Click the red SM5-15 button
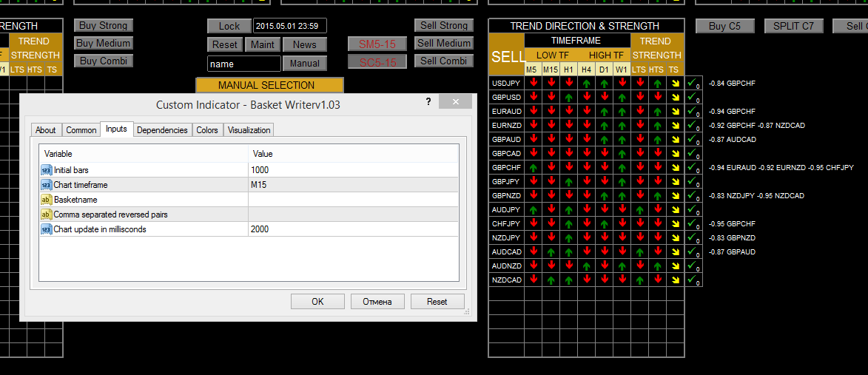 coord(377,44)
